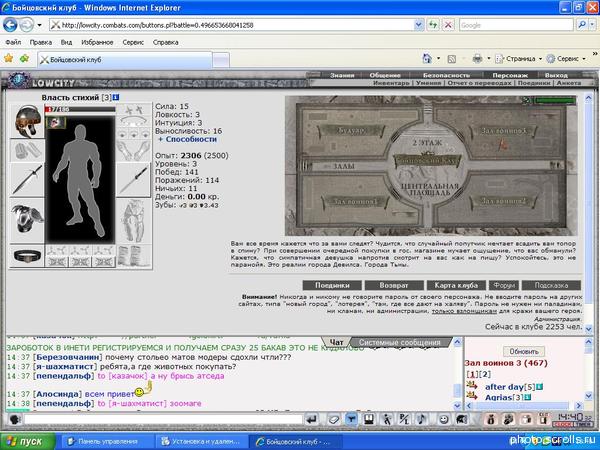Open the print options dropdown arrow

(489, 59)
